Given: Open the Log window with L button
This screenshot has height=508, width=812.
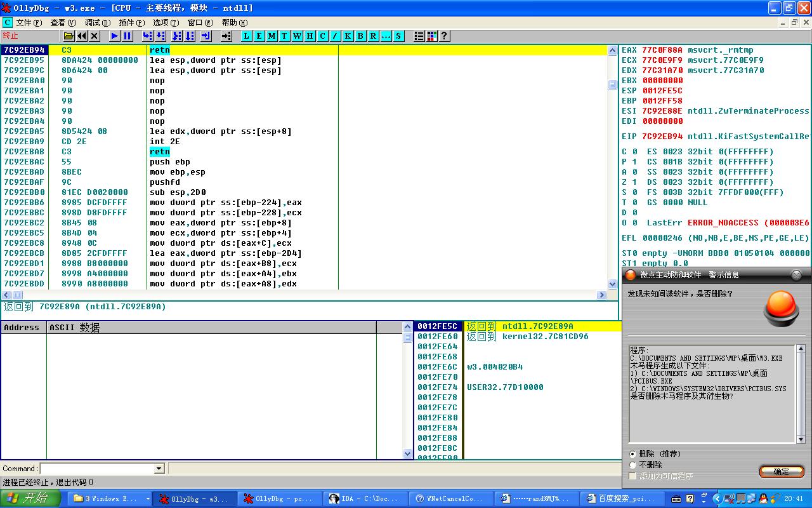Looking at the screenshot, I should [x=246, y=36].
